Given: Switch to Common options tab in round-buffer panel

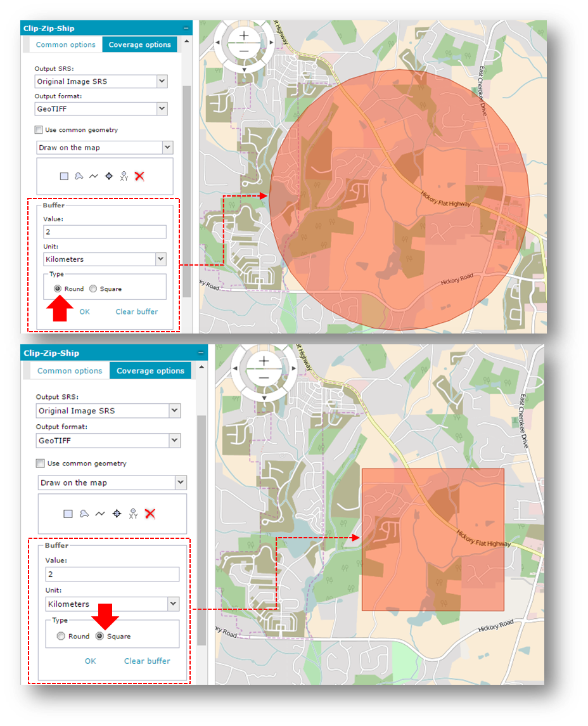Looking at the screenshot, I should (x=65, y=45).
